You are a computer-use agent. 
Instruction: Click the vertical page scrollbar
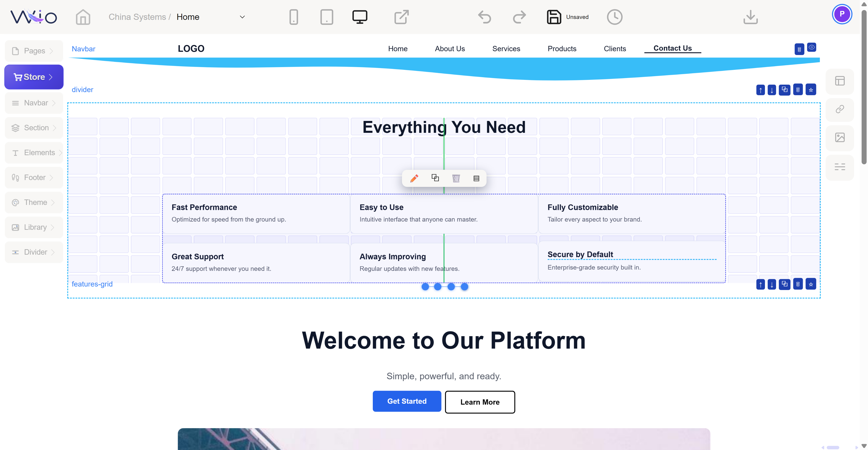[864, 88]
